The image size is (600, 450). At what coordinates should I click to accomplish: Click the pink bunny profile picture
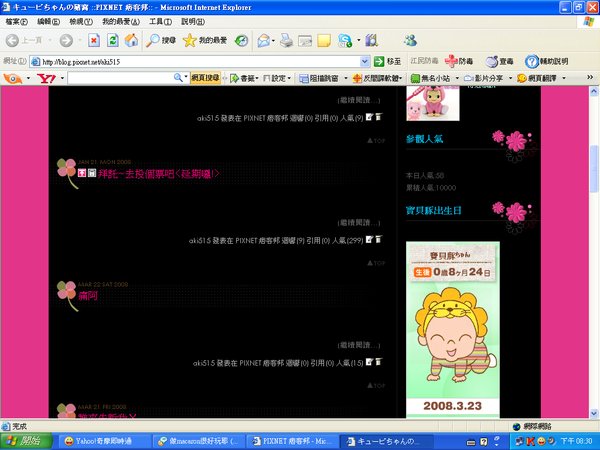[433, 103]
